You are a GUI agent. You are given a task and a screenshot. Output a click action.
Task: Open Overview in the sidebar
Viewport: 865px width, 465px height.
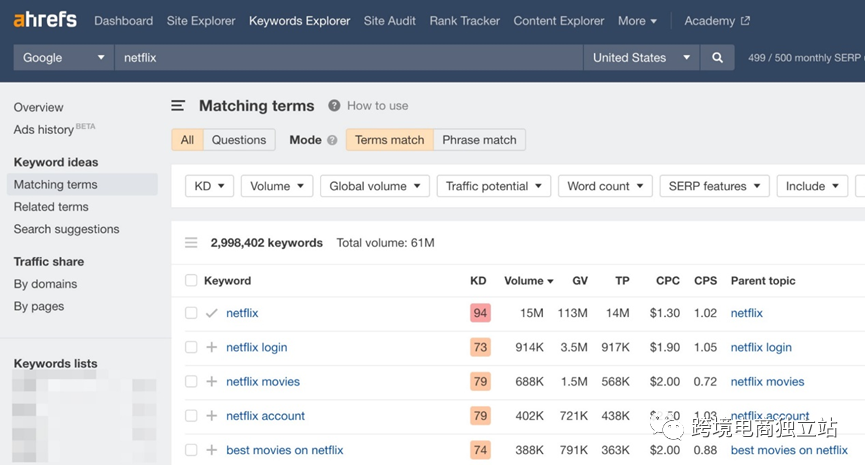click(x=39, y=107)
